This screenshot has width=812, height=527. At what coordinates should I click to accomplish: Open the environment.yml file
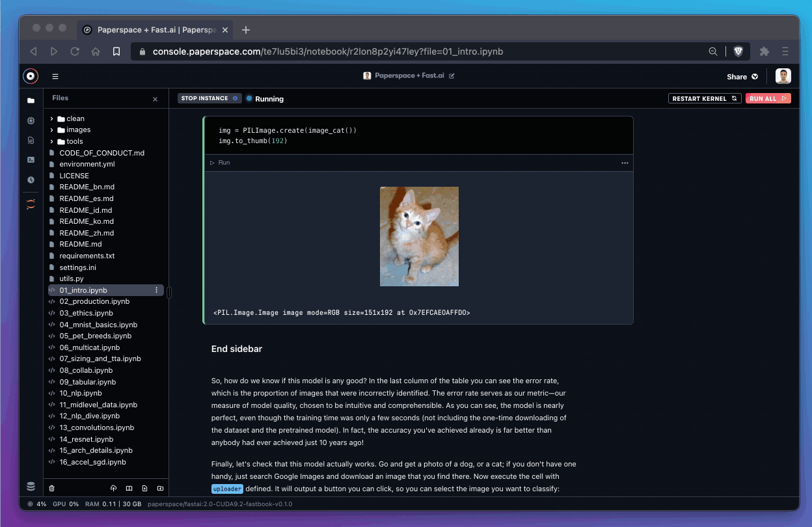(x=87, y=164)
